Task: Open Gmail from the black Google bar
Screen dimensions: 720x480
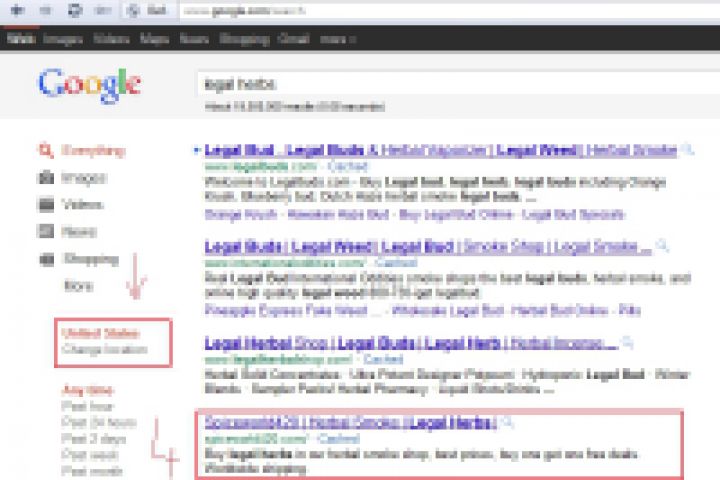Action: pyautogui.click(x=293, y=39)
